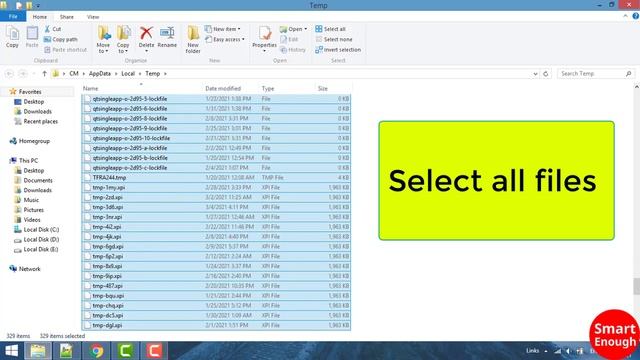This screenshot has height=360, width=640.
Task: Click the Windows Start button
Action: coord(11,351)
